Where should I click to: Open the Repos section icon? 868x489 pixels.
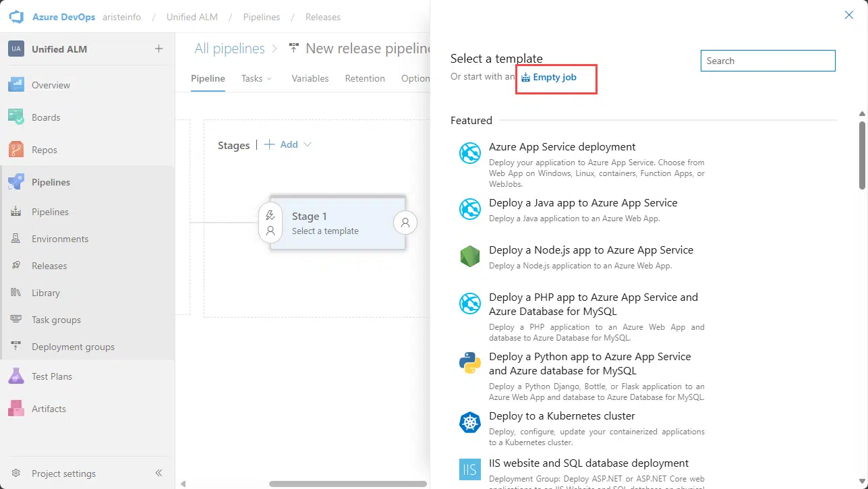(x=16, y=150)
